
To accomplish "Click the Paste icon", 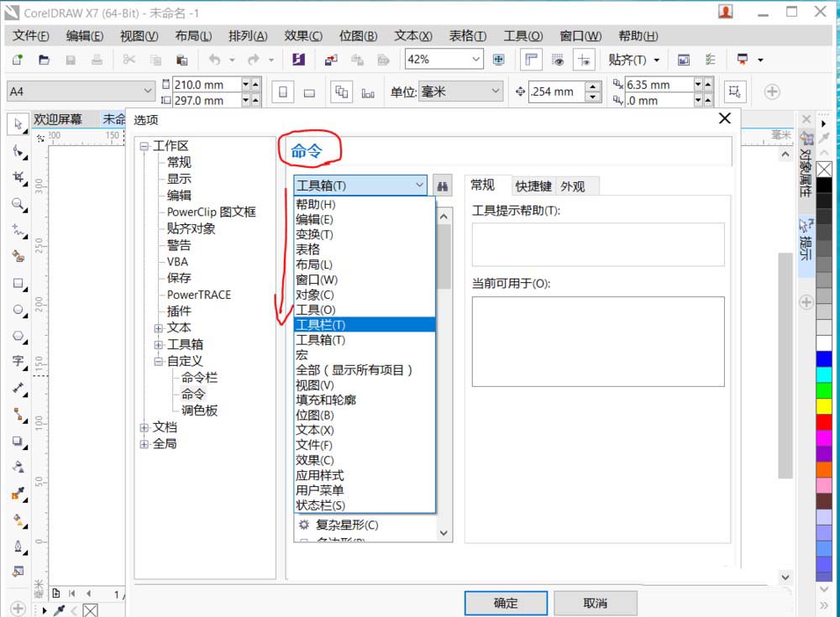I will pos(182,60).
